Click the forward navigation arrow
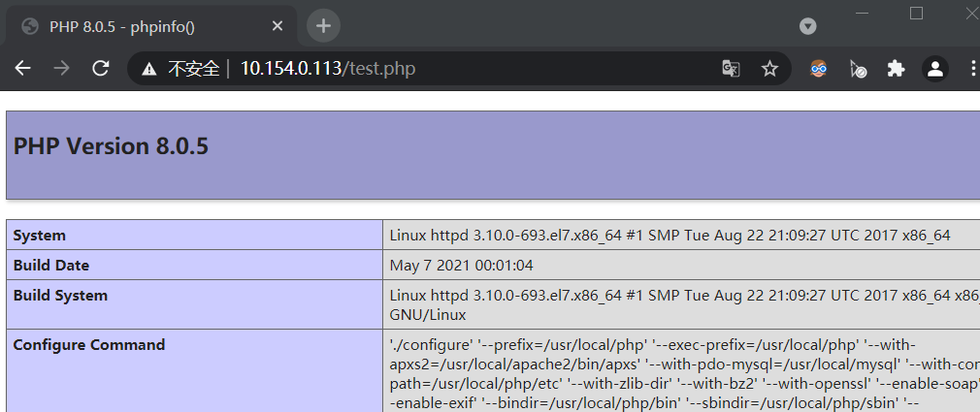This screenshot has height=412, width=980. [61, 68]
